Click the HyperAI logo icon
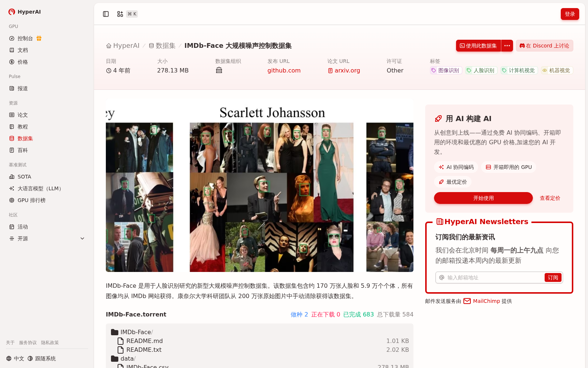588x368 pixels. [x=12, y=12]
